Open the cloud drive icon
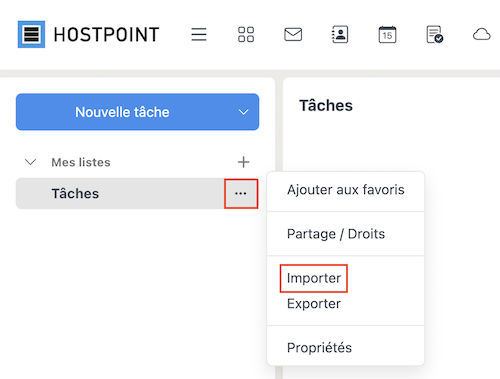This screenshot has height=379, width=500. coord(482,34)
